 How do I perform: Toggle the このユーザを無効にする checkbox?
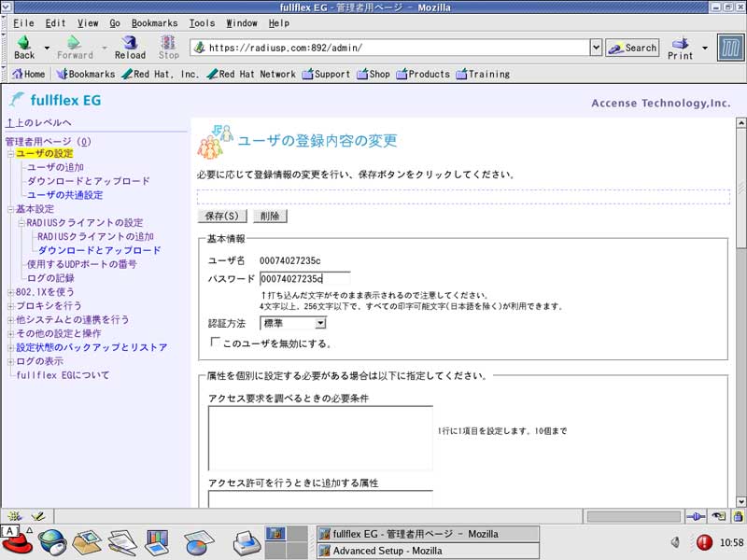coord(216,342)
